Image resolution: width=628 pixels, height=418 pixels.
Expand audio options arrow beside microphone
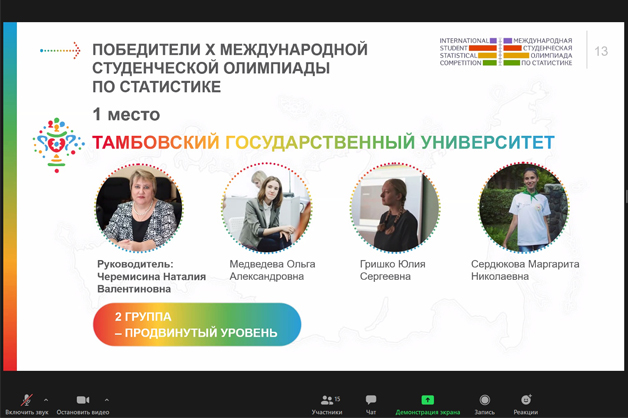[46, 400]
